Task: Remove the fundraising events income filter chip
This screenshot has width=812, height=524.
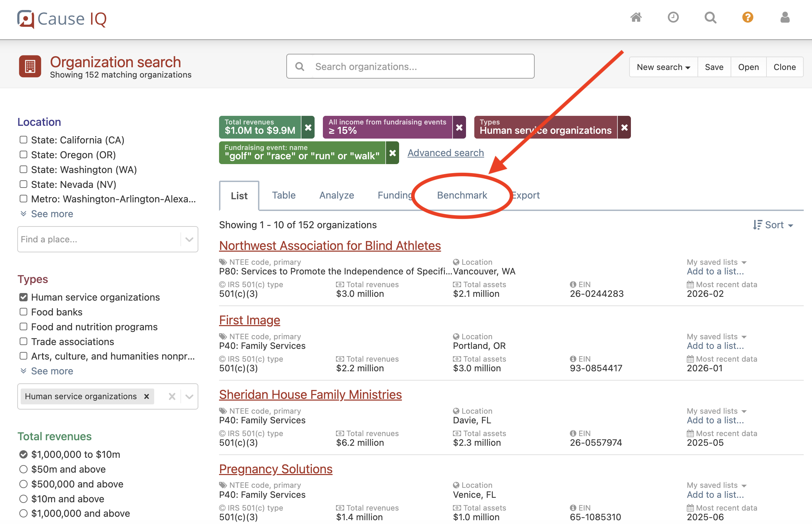Action: (x=459, y=127)
